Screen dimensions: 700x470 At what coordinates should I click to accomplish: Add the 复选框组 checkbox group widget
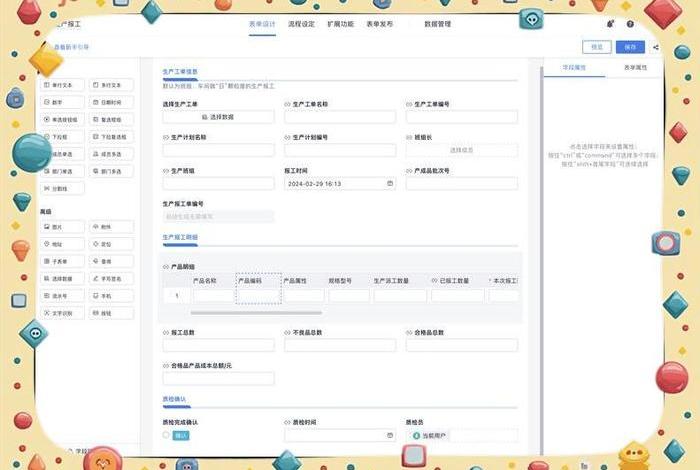tap(111, 120)
